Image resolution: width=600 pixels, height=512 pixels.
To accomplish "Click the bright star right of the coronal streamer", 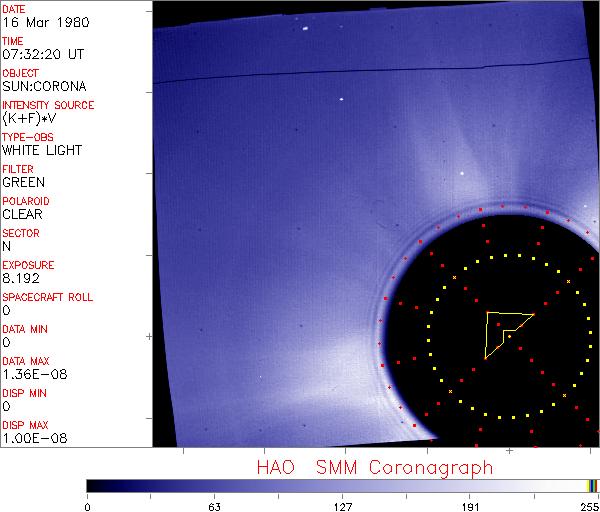I will click(462, 174).
